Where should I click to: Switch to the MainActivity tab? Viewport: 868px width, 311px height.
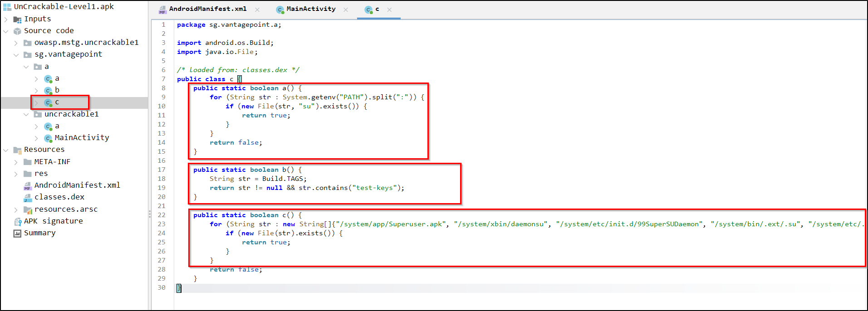[x=310, y=9]
